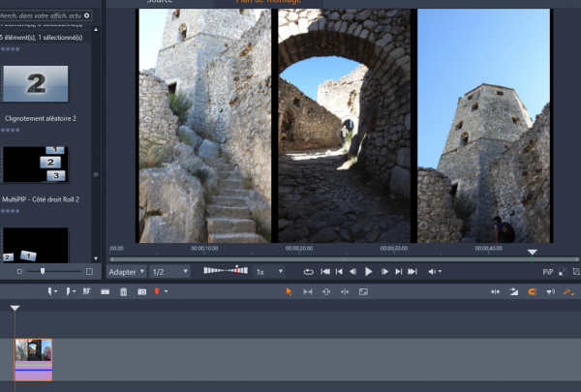
Task: Switch to the Plan de montage tab
Action: coord(268,2)
